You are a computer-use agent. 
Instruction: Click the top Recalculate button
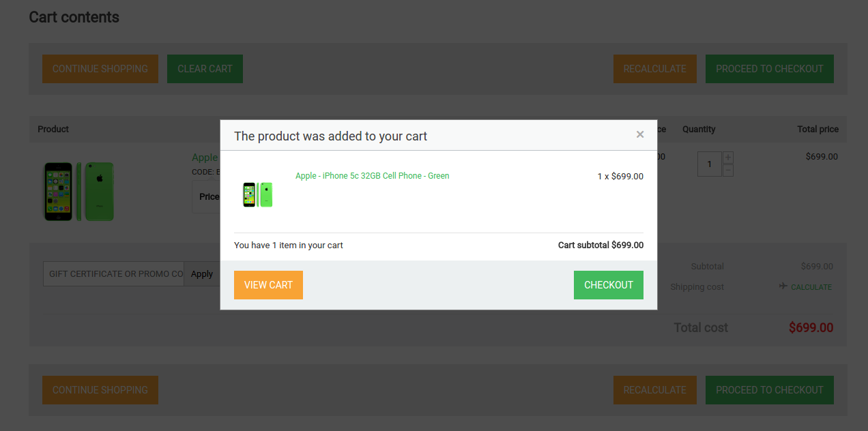(x=655, y=69)
